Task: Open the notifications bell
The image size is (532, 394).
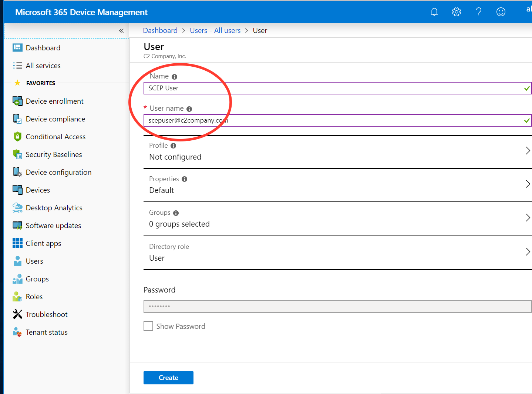Action: click(434, 11)
